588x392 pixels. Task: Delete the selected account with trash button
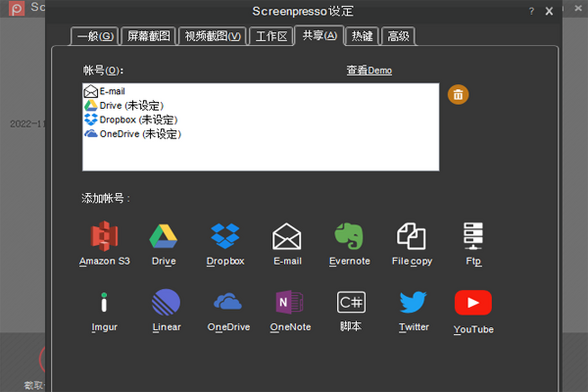(x=458, y=95)
